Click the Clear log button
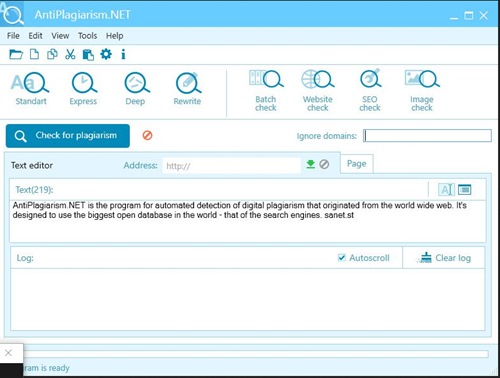Viewport: 500px width, 378px height. [444, 258]
